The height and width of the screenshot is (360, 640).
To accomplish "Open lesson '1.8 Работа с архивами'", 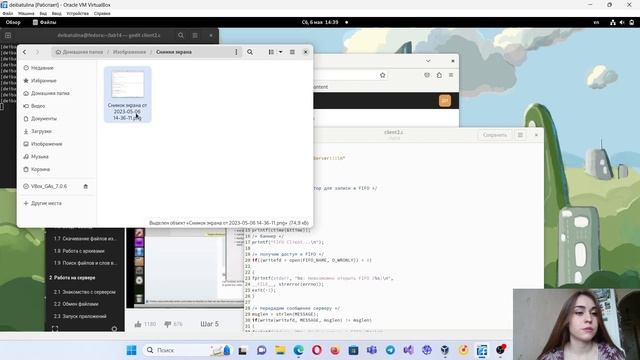I will click(79, 251).
